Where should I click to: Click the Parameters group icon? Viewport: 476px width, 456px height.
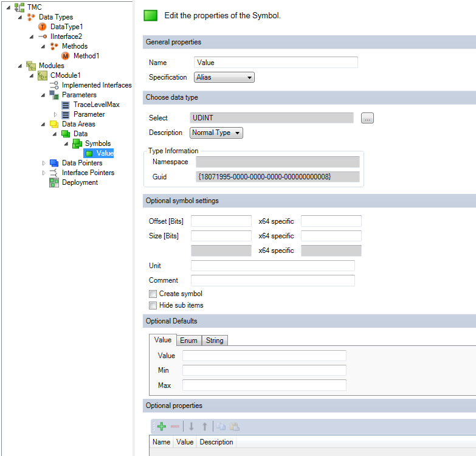coord(54,95)
